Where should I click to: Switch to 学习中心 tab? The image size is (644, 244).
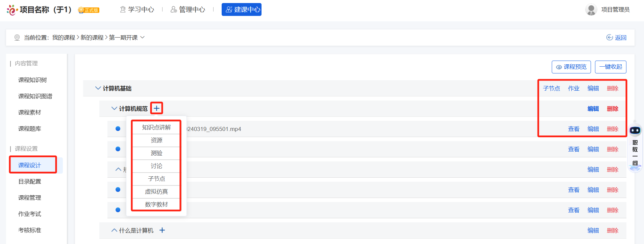click(x=137, y=9)
